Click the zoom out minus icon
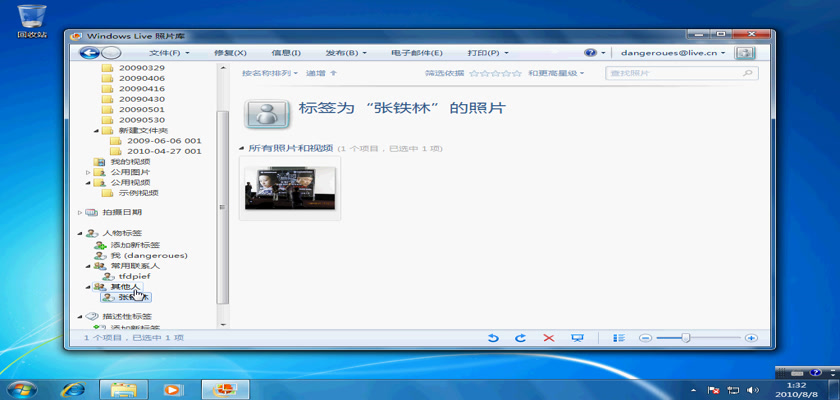The width and height of the screenshot is (840, 400). tap(646, 339)
